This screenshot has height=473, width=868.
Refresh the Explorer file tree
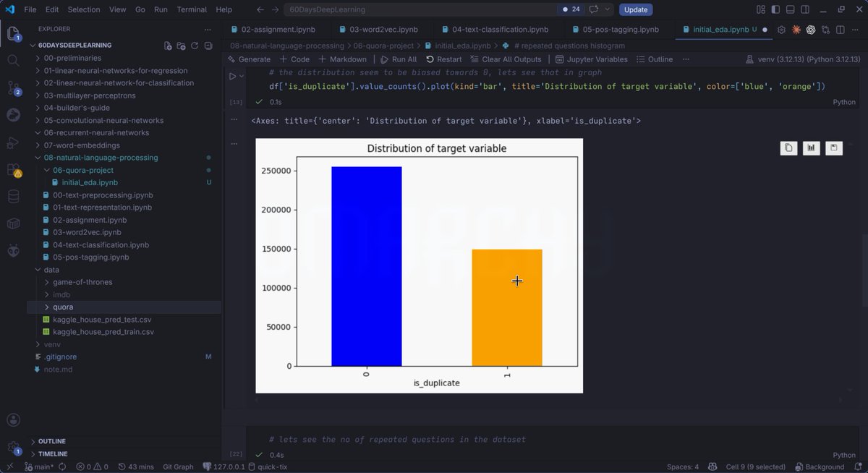pos(195,46)
